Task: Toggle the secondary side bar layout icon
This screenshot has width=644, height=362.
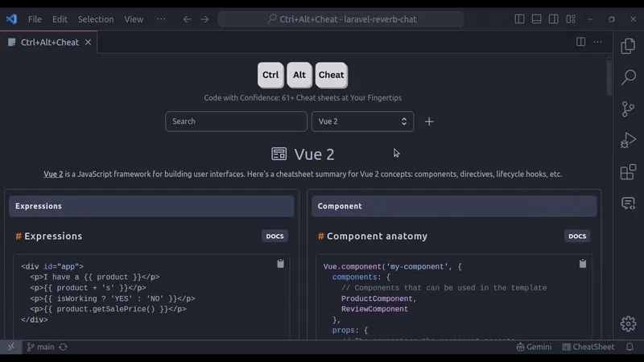Action: point(553,19)
